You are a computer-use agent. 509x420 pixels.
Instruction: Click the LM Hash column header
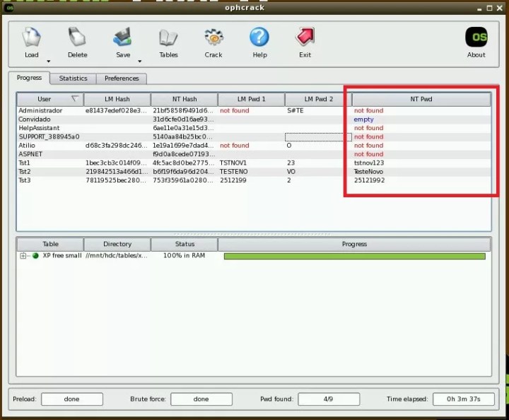(x=117, y=99)
